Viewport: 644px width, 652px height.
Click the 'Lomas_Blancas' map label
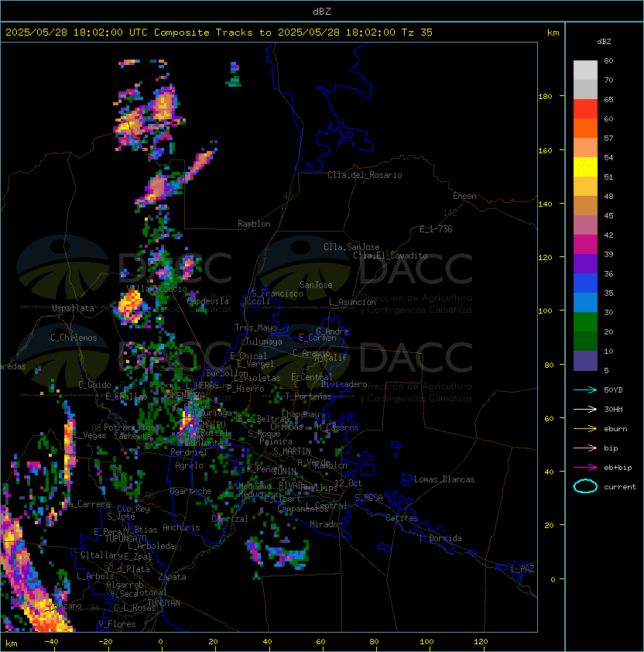click(444, 479)
